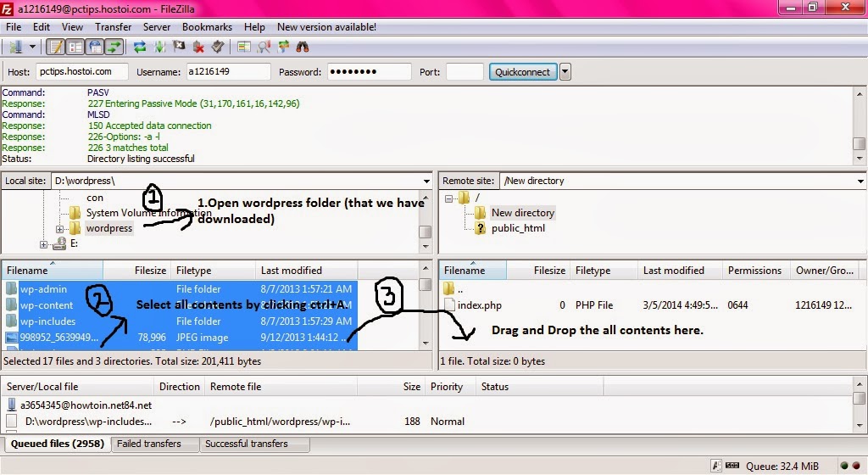Focus the Username input field
Image resolution: width=868 pixels, height=475 pixels.
tap(228, 71)
